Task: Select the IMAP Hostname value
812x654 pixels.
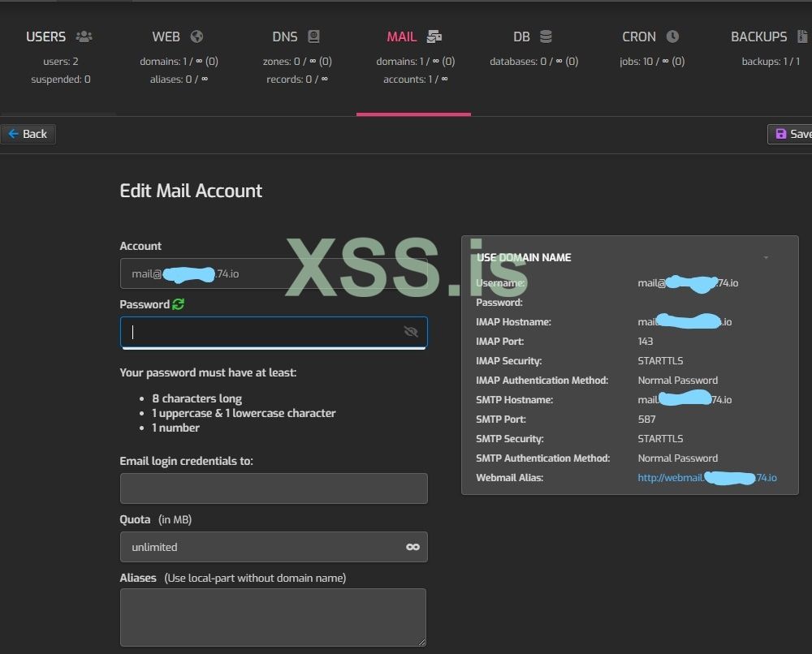Action: [685, 322]
